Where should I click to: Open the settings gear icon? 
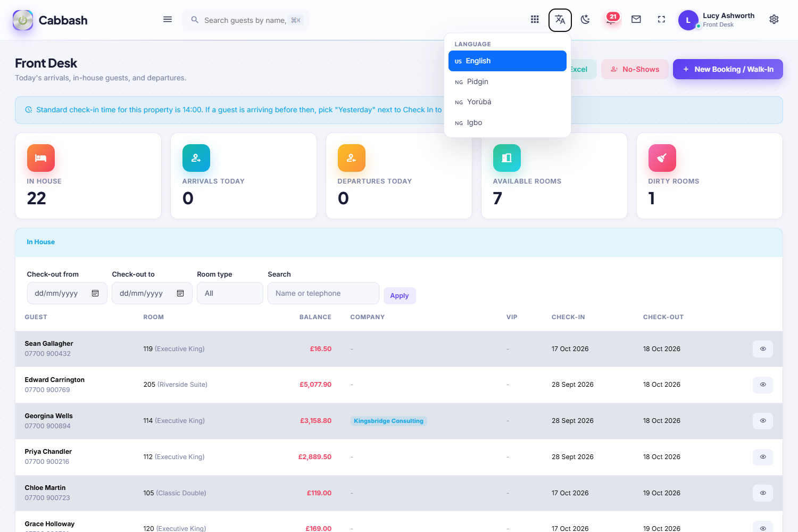pyautogui.click(x=774, y=20)
